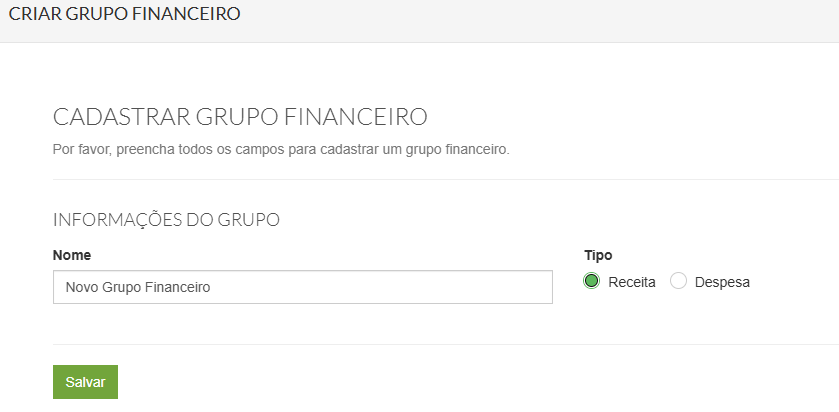
Task: Click the Nome field label
Action: point(70,255)
